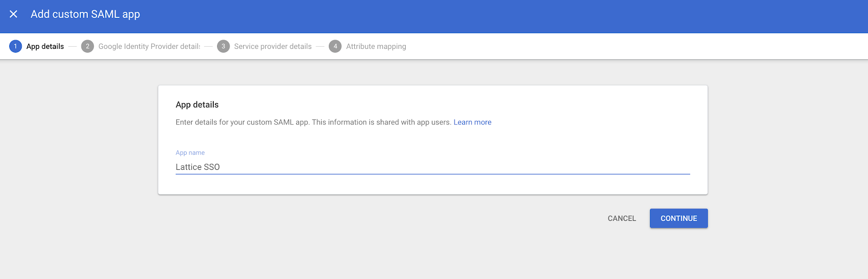Open Service provider details step
Viewport: 868px width, 279px height.
[x=273, y=46]
